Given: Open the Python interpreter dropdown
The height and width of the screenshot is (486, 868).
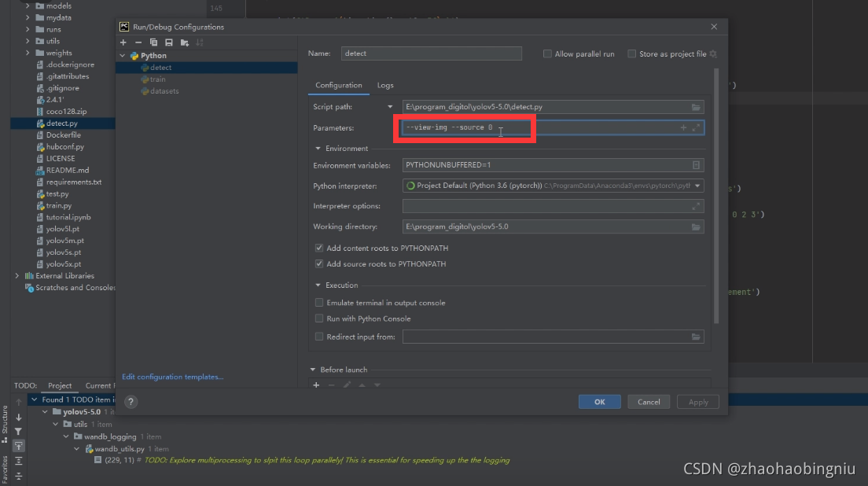Looking at the screenshot, I should pyautogui.click(x=697, y=186).
